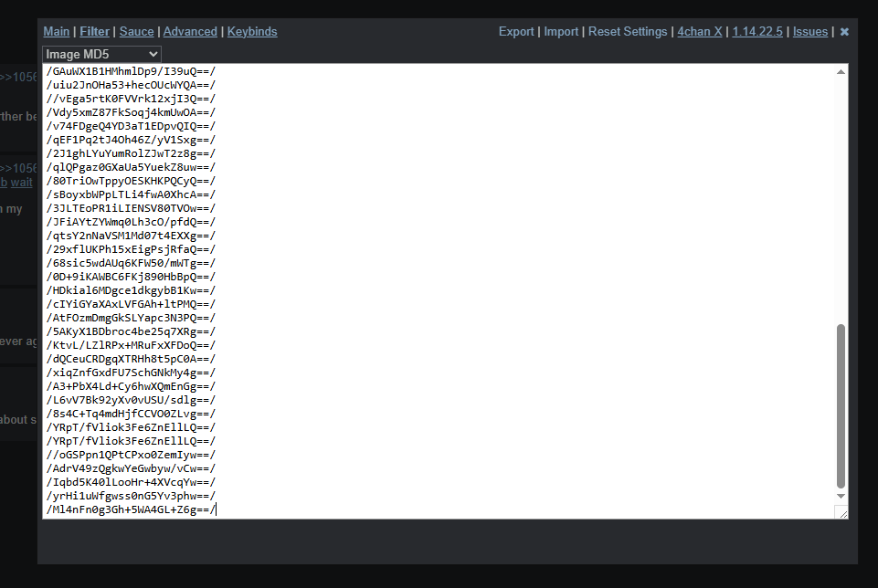Click the scrollbar up arrow in filter list

click(841, 71)
